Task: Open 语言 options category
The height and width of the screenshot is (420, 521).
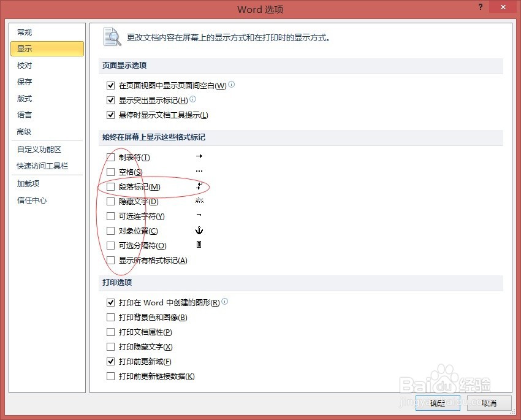Action: [x=47, y=115]
